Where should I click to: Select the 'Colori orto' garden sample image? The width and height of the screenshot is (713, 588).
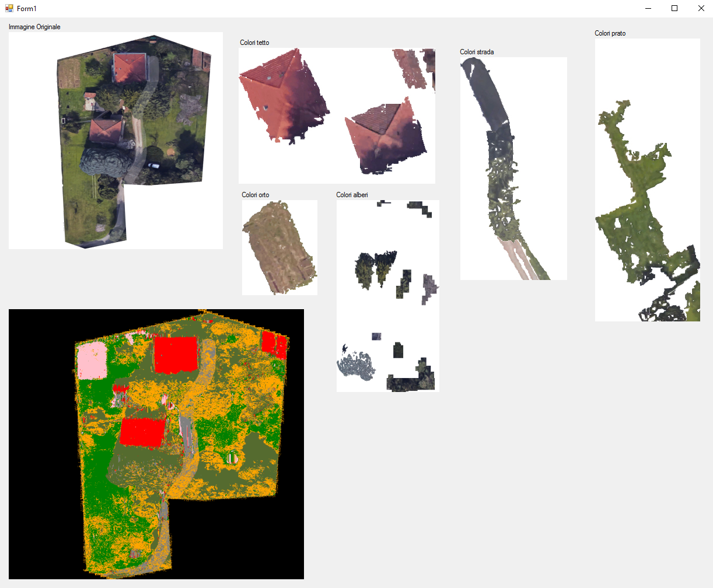pyautogui.click(x=279, y=247)
